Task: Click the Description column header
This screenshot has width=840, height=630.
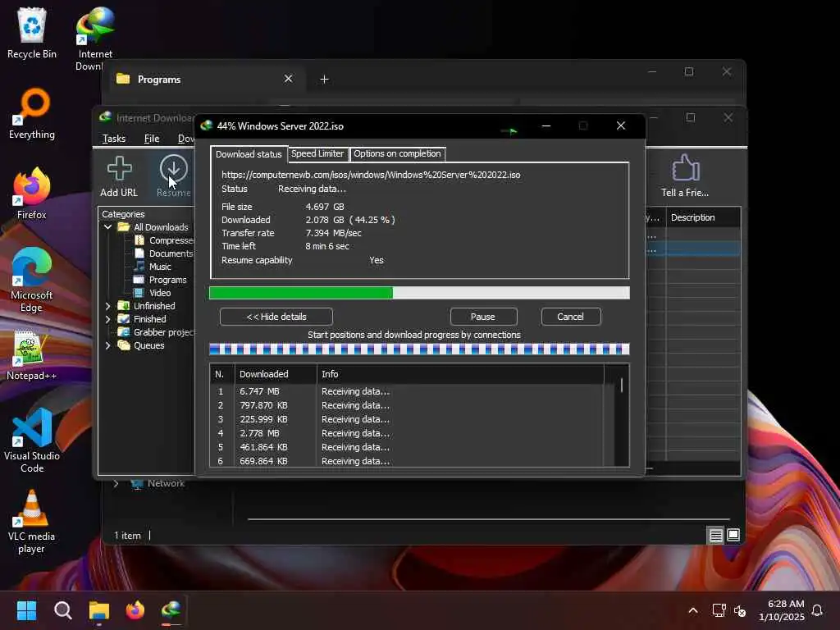Action: 703,217
